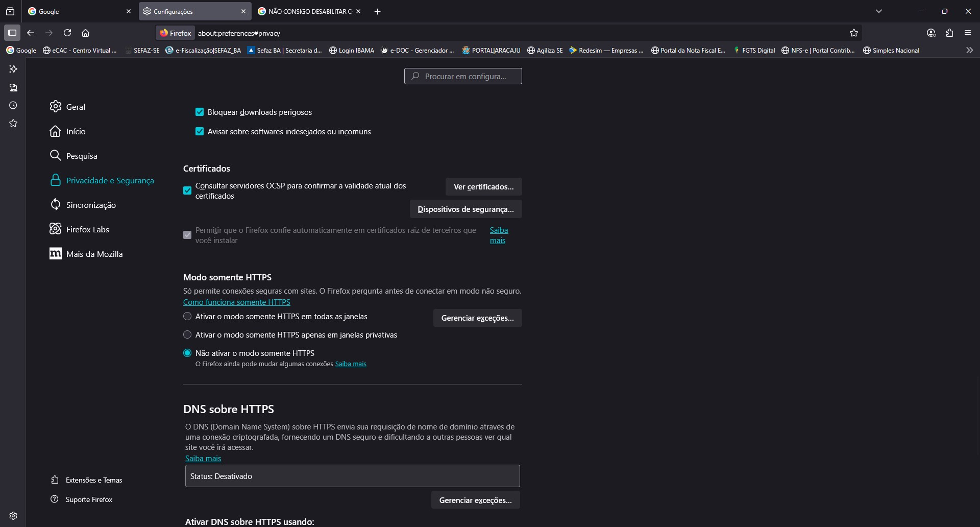Click the settings search field
980x527 pixels.
pos(463,76)
